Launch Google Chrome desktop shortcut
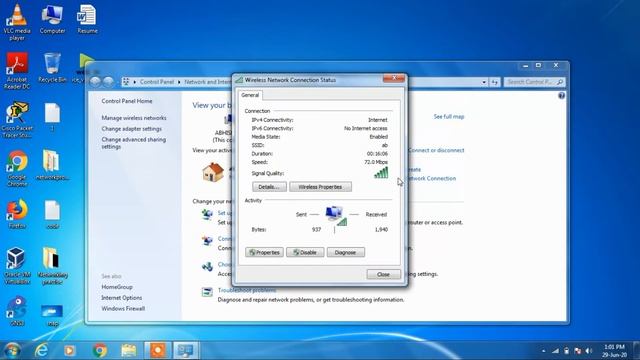 pyautogui.click(x=17, y=168)
